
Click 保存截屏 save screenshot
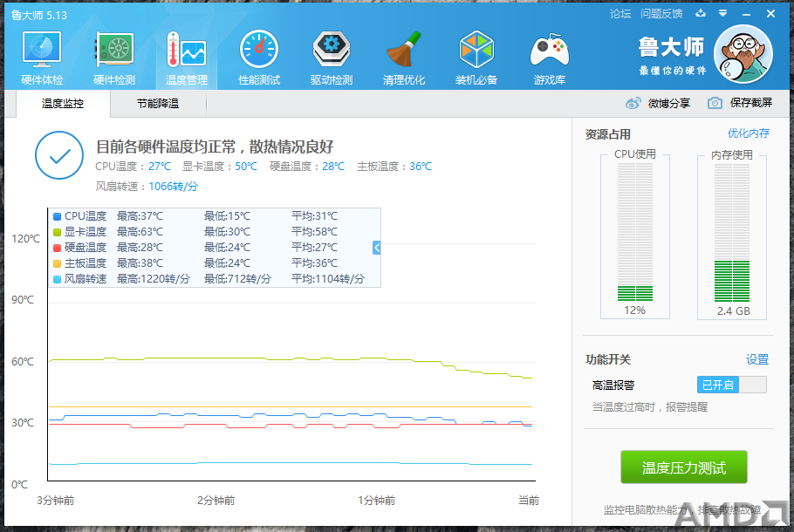point(751,103)
